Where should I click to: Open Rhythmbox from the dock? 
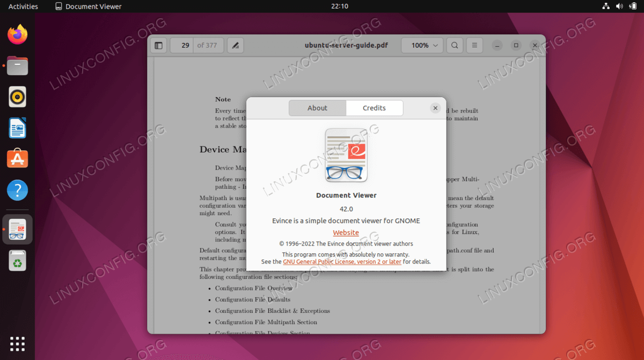tap(18, 97)
